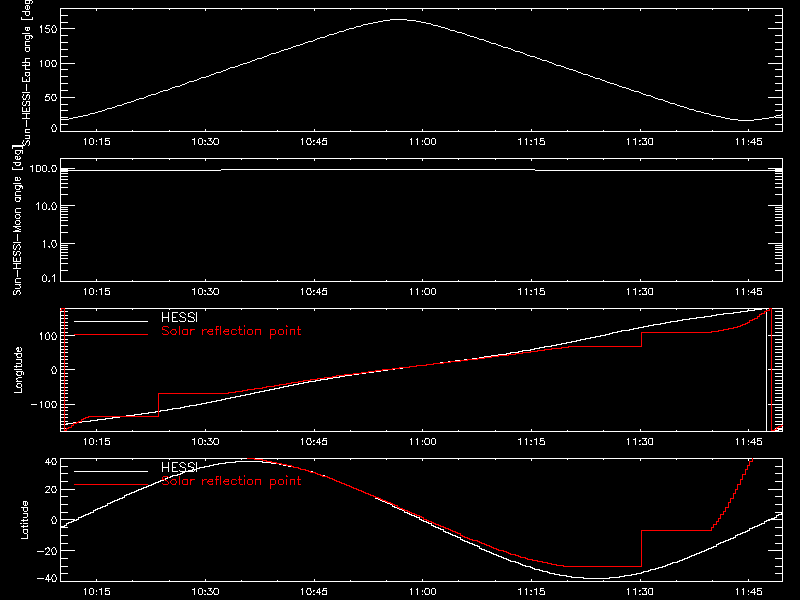The image size is (800, 600).
Task: Click the peak of the Sun-HESSI-Earth angle curve
Action: (399, 20)
